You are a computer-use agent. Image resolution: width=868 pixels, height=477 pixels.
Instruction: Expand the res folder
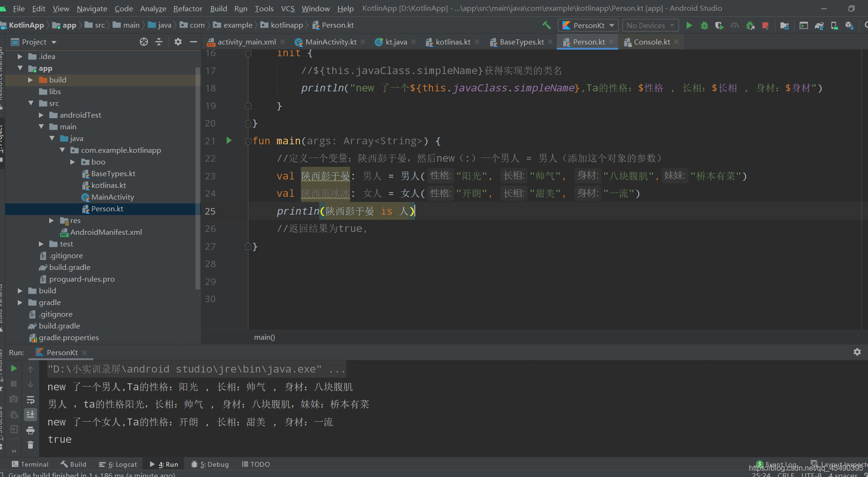tap(52, 220)
